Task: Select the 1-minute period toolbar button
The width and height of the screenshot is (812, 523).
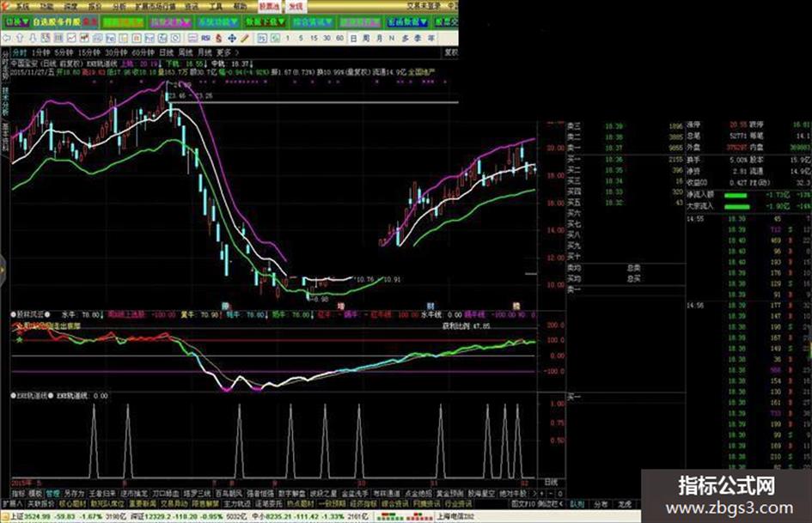Action: [288, 39]
